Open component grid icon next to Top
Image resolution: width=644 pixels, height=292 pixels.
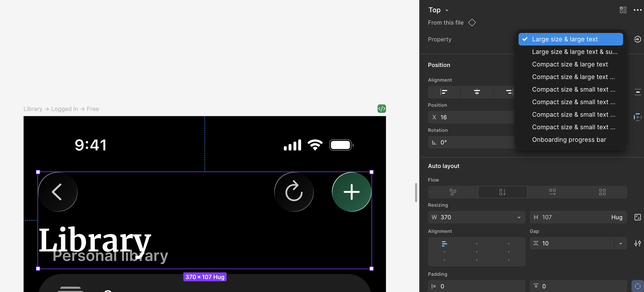pyautogui.click(x=623, y=10)
